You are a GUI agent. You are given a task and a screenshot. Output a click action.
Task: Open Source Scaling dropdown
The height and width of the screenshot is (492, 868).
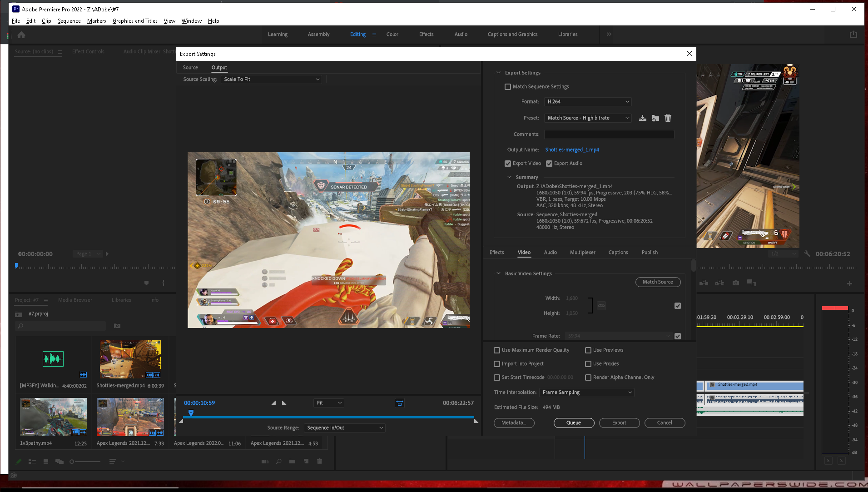[x=271, y=80]
